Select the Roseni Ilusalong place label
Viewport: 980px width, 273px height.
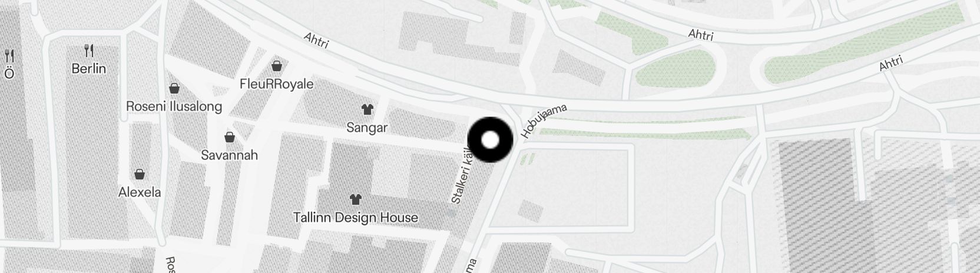(174, 106)
